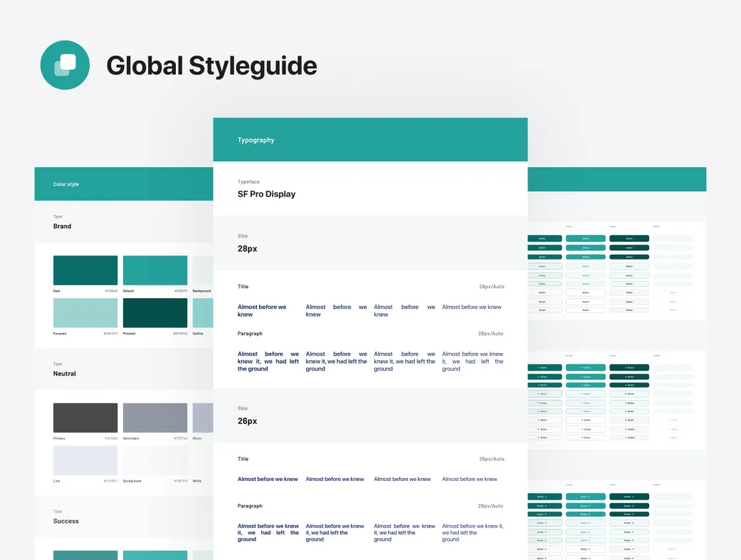Image resolution: width=741 pixels, height=560 pixels.
Task: Click the Neutral section heading
Action: [x=65, y=374]
